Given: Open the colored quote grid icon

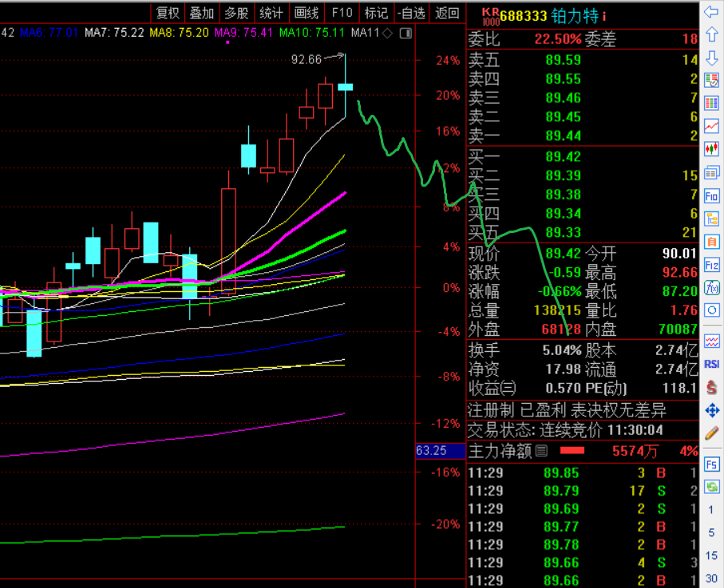Looking at the screenshot, I should point(711,104).
